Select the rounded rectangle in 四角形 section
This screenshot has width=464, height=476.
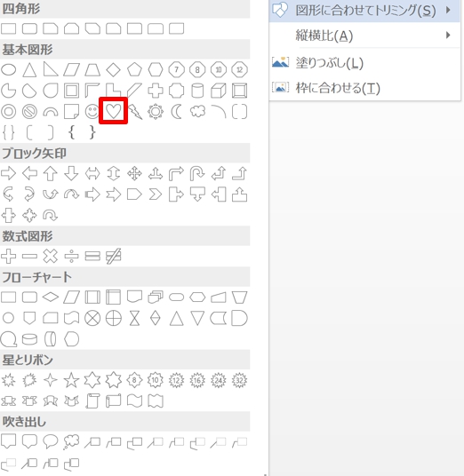tap(30, 28)
